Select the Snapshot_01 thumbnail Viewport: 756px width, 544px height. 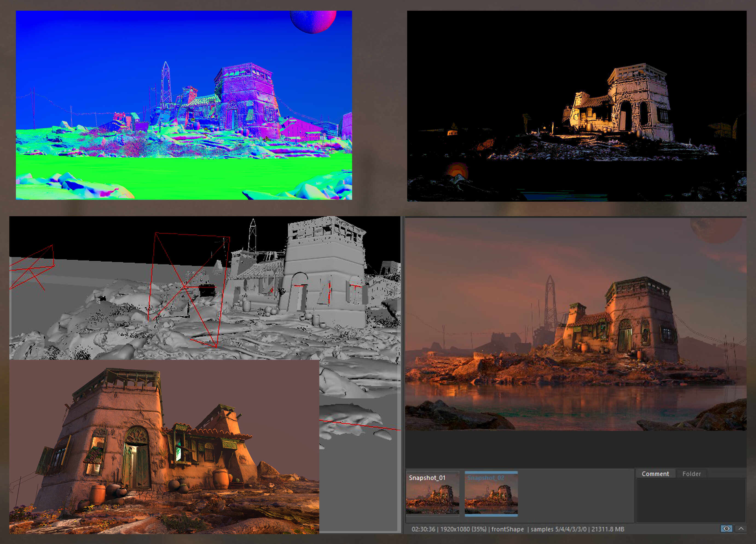coord(432,494)
